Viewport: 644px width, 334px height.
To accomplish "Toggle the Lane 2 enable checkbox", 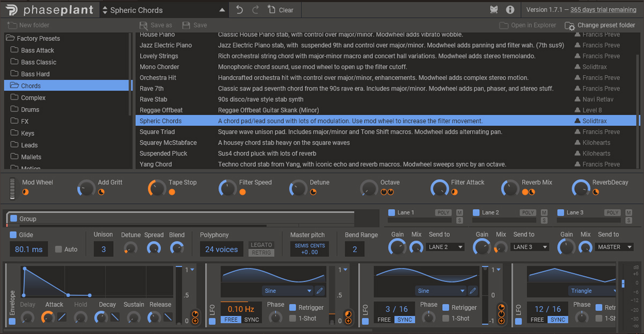I will 475,213.
